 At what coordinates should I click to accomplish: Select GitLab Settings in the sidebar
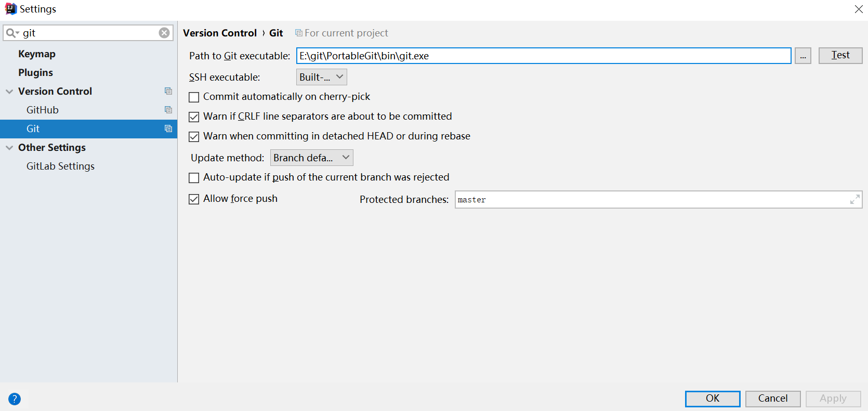pos(60,166)
